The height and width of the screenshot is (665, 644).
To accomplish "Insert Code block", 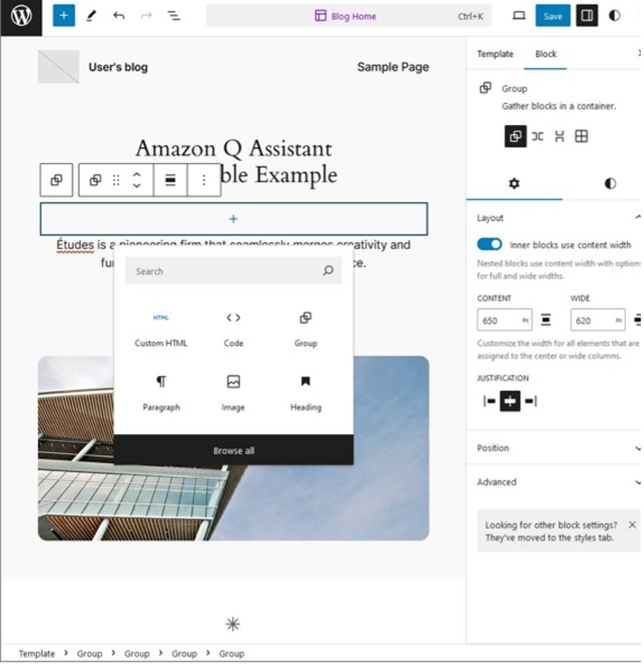I will click(x=233, y=331).
